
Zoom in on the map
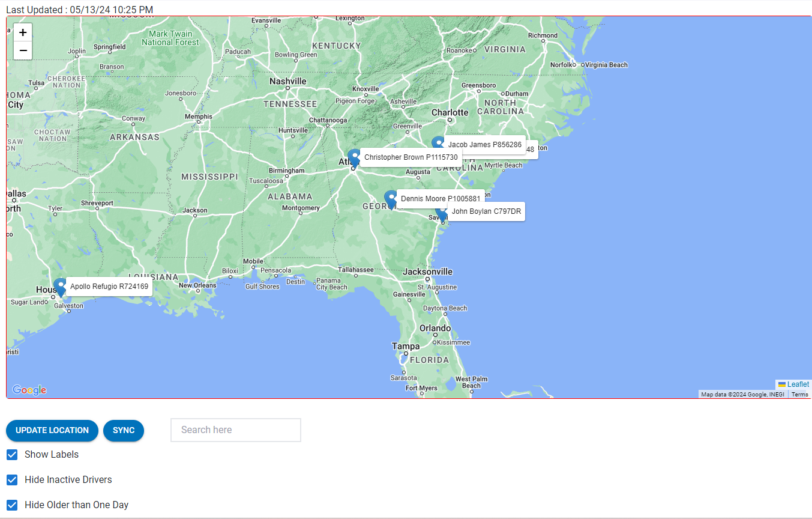pyautogui.click(x=23, y=32)
